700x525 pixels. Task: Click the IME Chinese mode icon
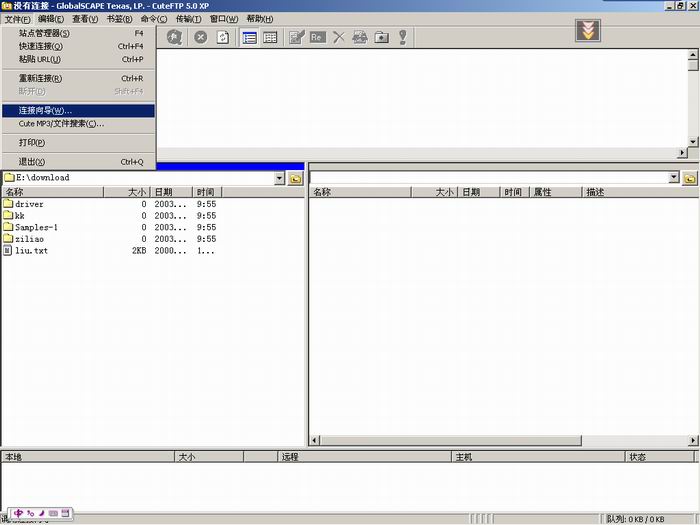pos(18,513)
